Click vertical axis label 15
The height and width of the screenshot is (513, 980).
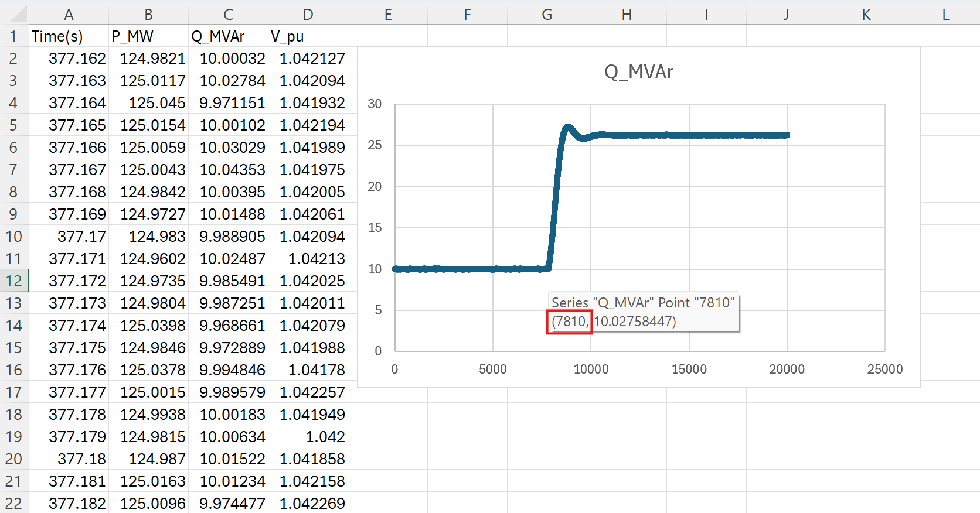pos(375,228)
